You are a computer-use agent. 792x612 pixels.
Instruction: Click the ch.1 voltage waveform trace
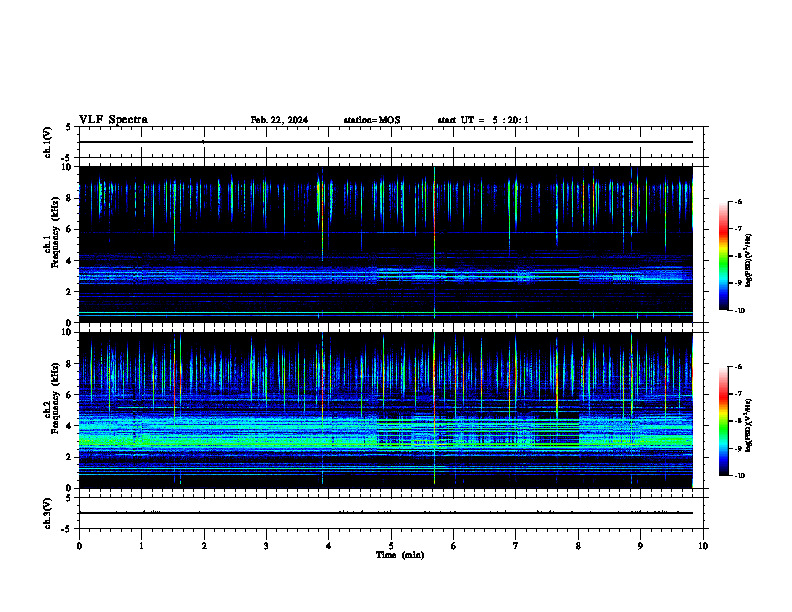coord(386,142)
